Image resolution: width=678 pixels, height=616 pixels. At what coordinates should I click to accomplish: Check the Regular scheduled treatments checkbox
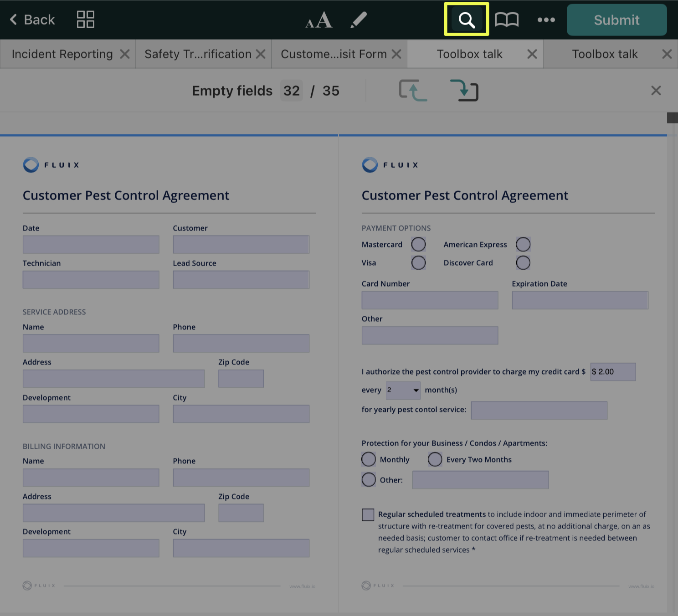[x=368, y=515]
